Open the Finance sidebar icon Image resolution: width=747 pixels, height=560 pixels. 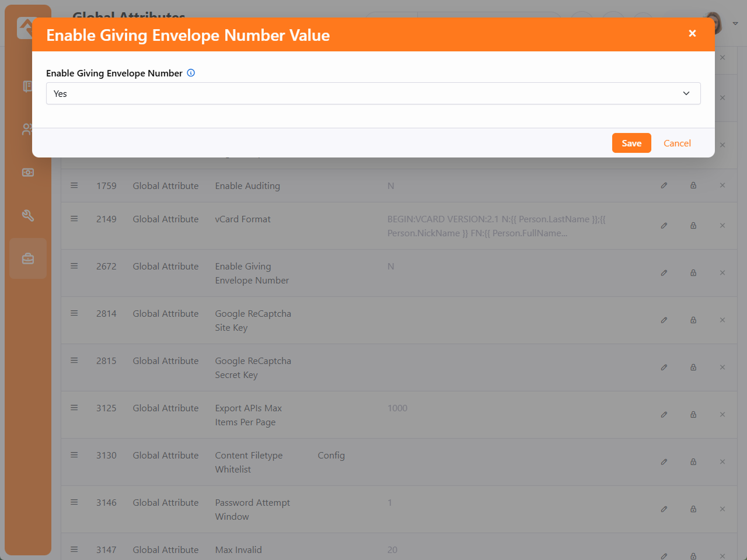click(x=28, y=173)
